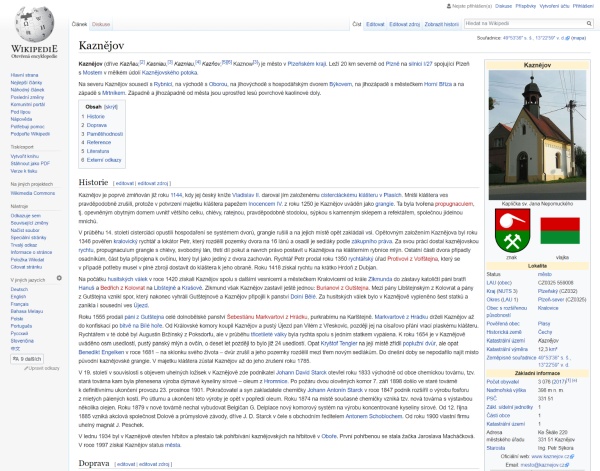
Task: Switch to the Článek tab
Action: (x=79, y=24)
